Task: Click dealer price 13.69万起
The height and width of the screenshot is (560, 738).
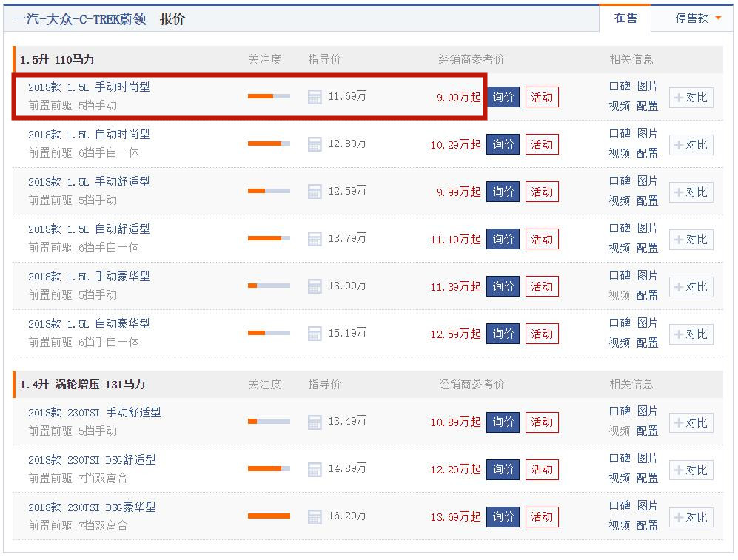Action: 455,517
